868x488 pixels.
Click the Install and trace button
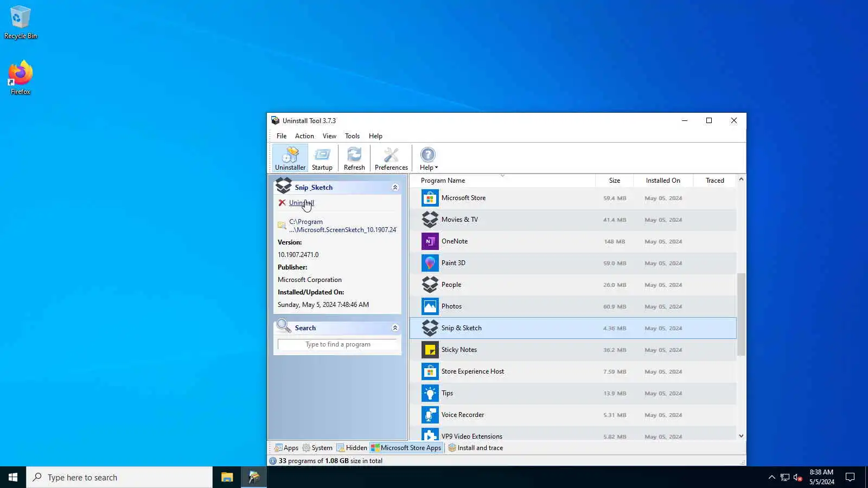476,448
